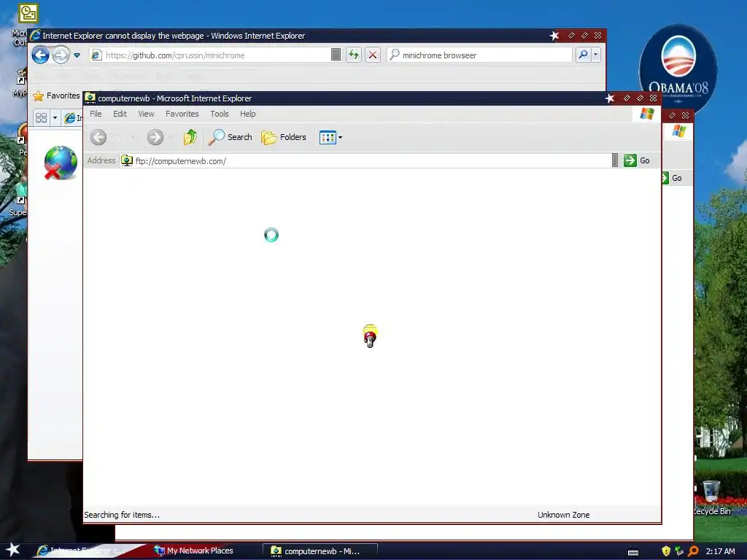Click "Searching for items..." status text
Viewport: 747px width, 560px height.
(122, 515)
